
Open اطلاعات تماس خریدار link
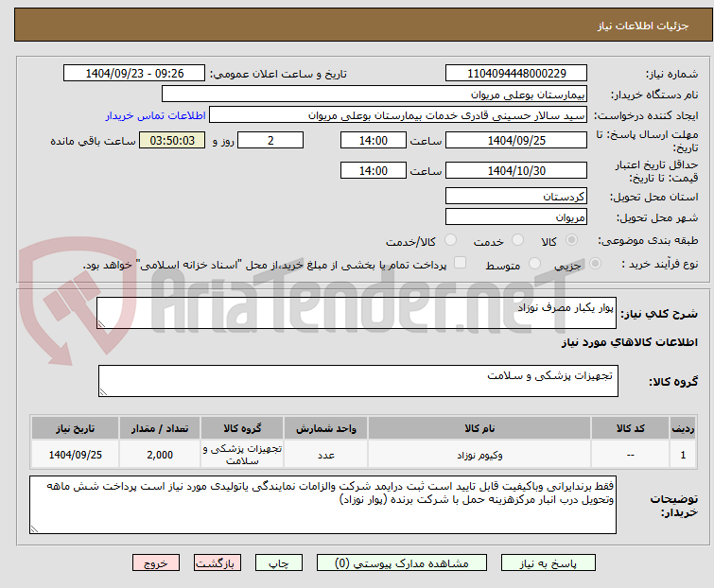(x=156, y=115)
